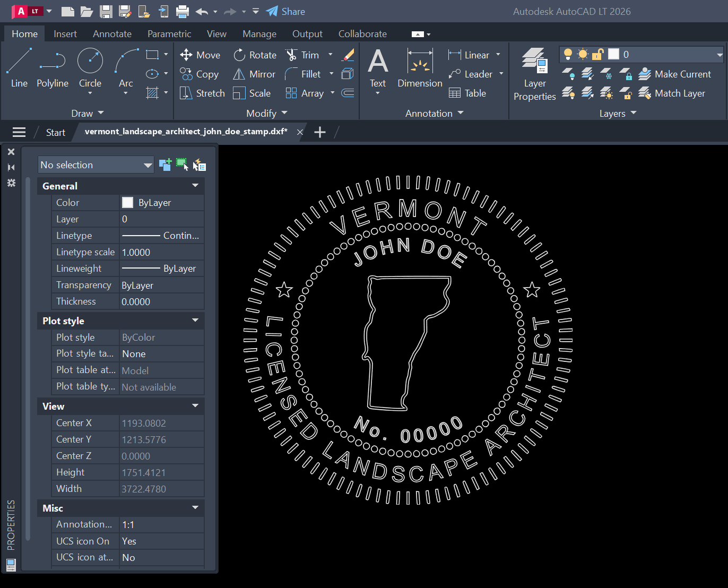The image size is (728, 588).
Task: Go to the Start file tab
Action: (x=55, y=132)
